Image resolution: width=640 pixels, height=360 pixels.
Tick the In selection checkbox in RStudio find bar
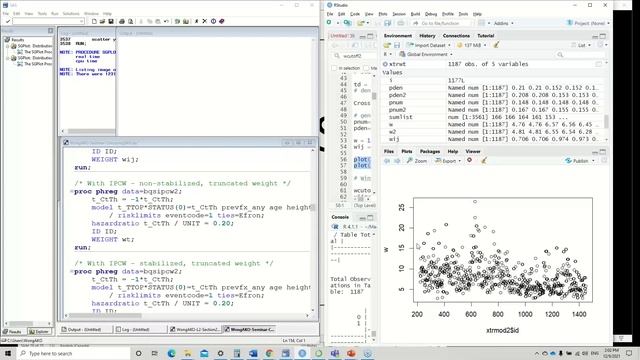click(334, 68)
